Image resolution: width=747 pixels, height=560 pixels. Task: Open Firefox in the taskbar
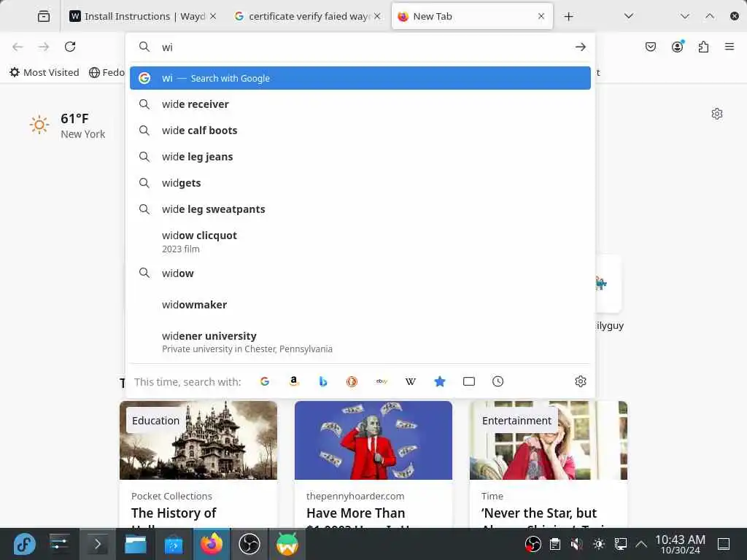212,544
